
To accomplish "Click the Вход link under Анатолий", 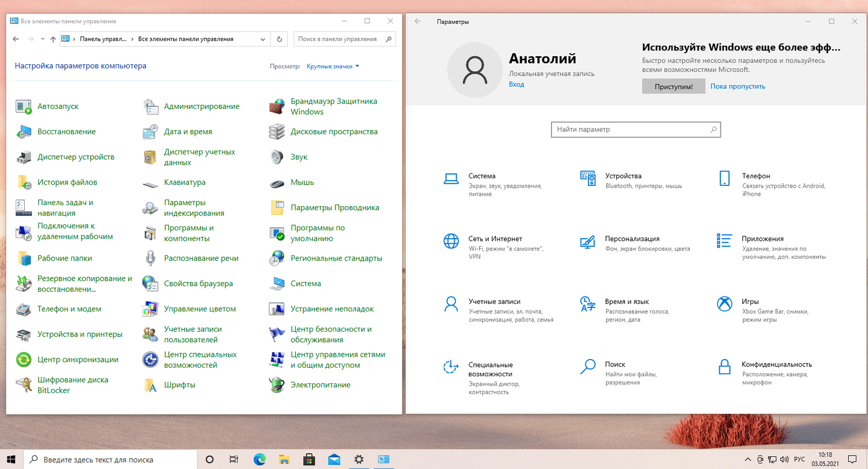I will coord(516,84).
